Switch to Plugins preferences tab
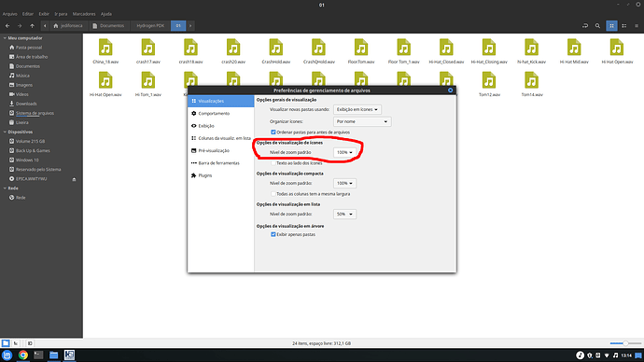The height and width of the screenshot is (362, 644). (x=221, y=175)
